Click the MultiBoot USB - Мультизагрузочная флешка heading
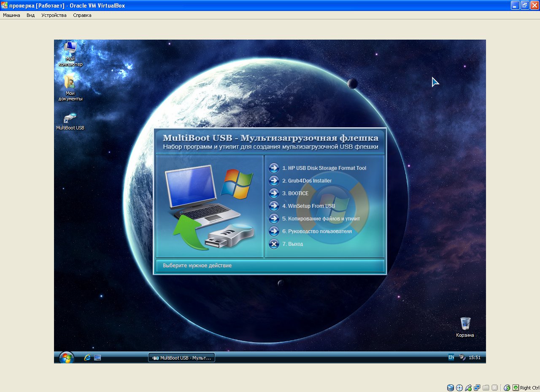Viewport: 540px width, 392px height. click(270, 138)
